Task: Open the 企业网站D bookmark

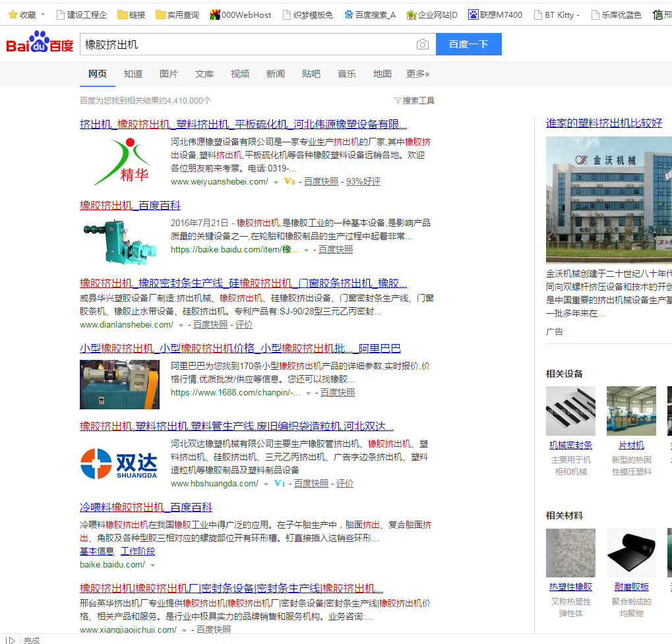Action: click(432, 15)
